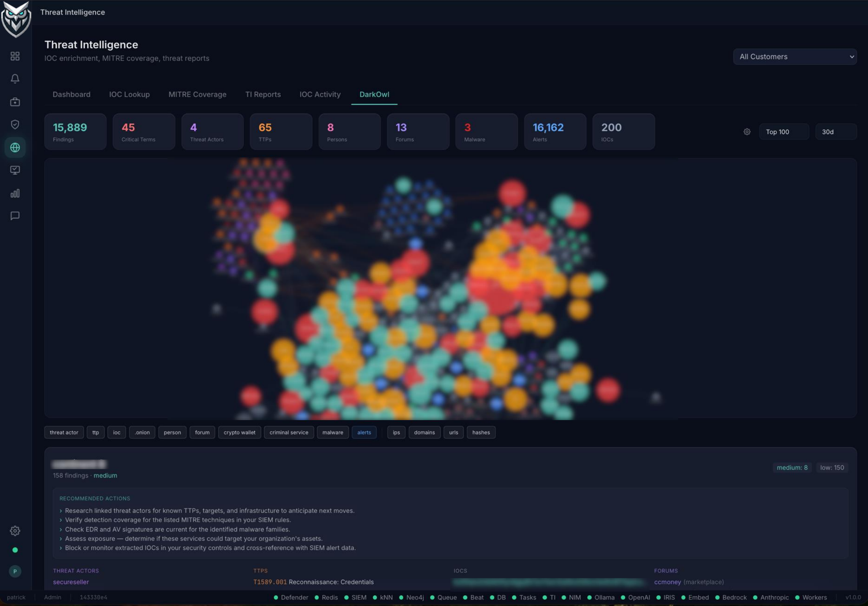Open the dashboard grid icon in sidebar
The height and width of the screenshot is (606, 868).
tap(15, 56)
